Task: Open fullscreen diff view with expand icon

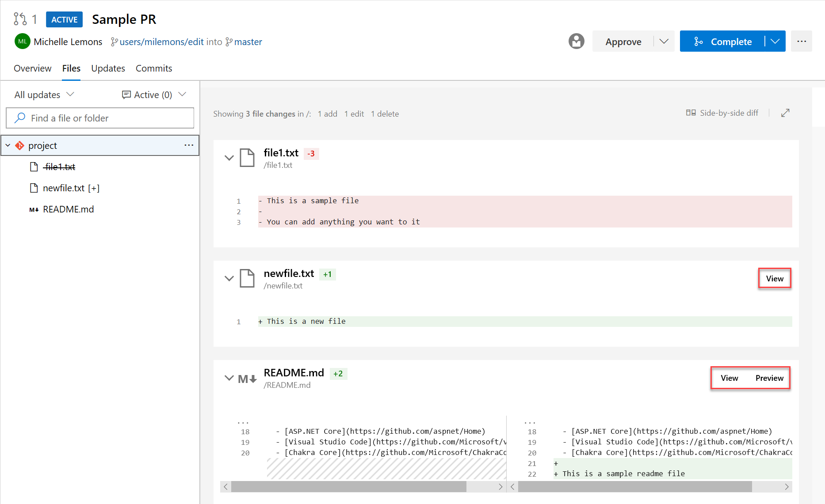Action: (x=785, y=113)
